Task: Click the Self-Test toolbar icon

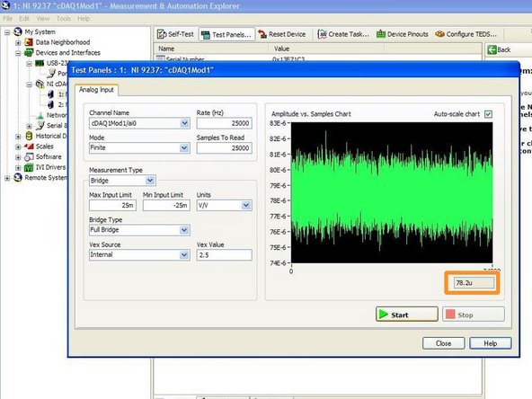Action: [x=162, y=34]
